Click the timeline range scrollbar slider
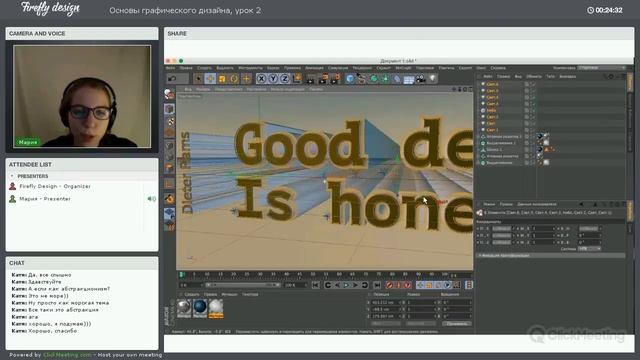 click(243, 285)
